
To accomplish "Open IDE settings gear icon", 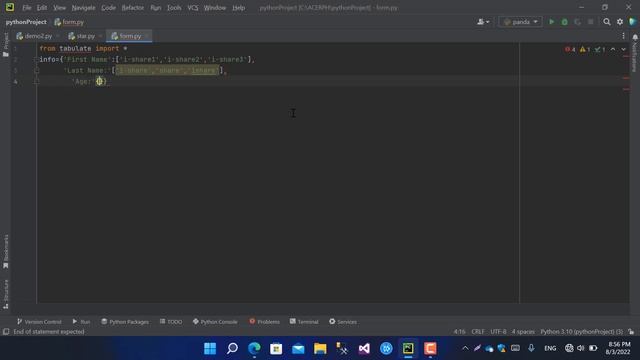I will (620, 22).
